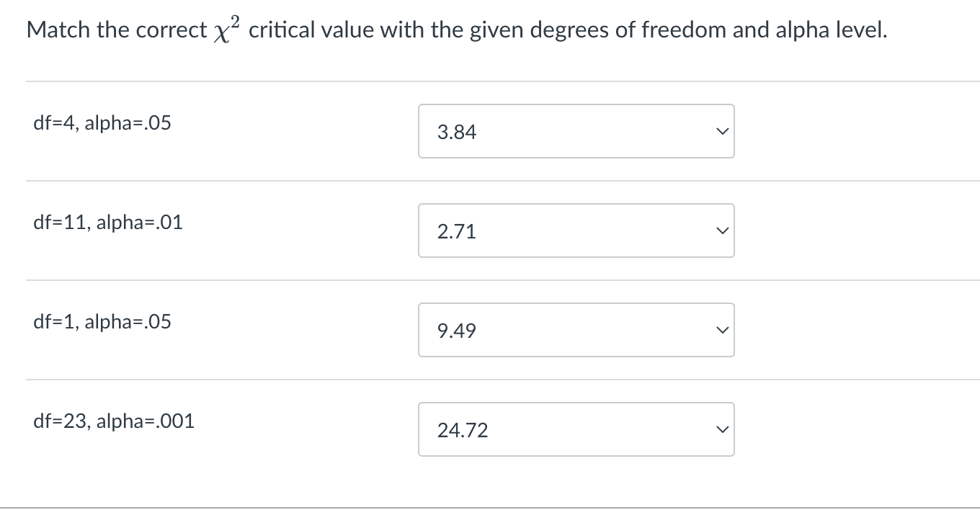Image resolution: width=980 pixels, height=510 pixels.
Task: Click the label df=4, alpha=.05
Action: pos(102,122)
